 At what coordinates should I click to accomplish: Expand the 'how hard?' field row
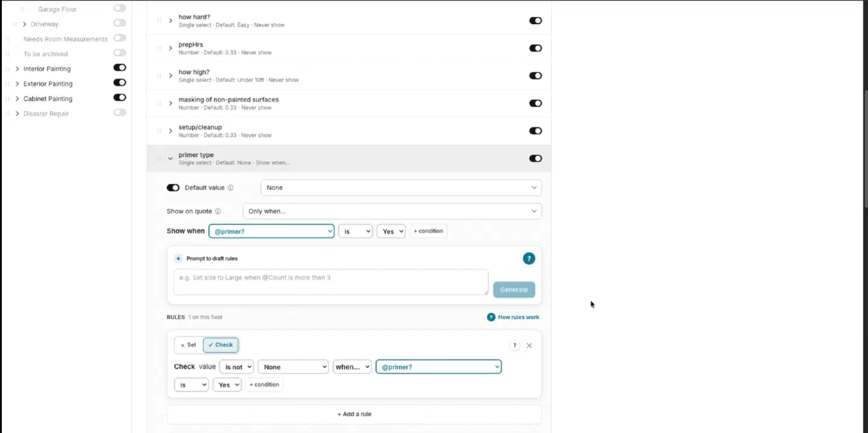[171, 20]
